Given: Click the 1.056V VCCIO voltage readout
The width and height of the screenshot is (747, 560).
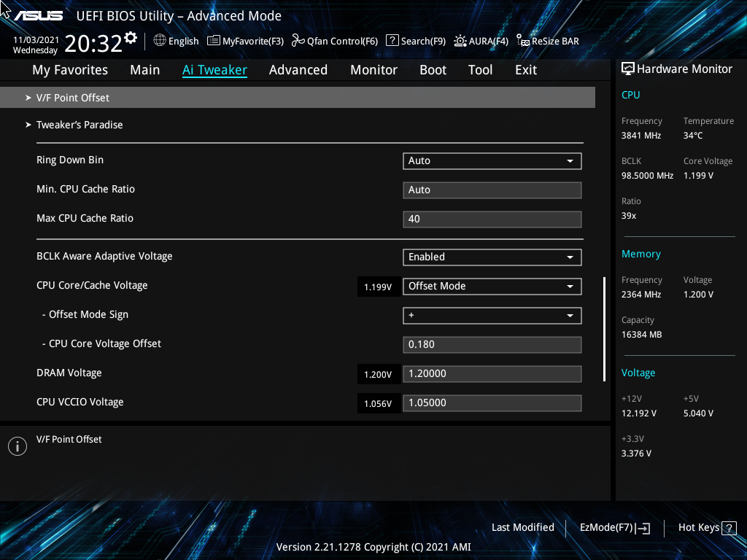Looking at the screenshot, I should click(x=378, y=404).
